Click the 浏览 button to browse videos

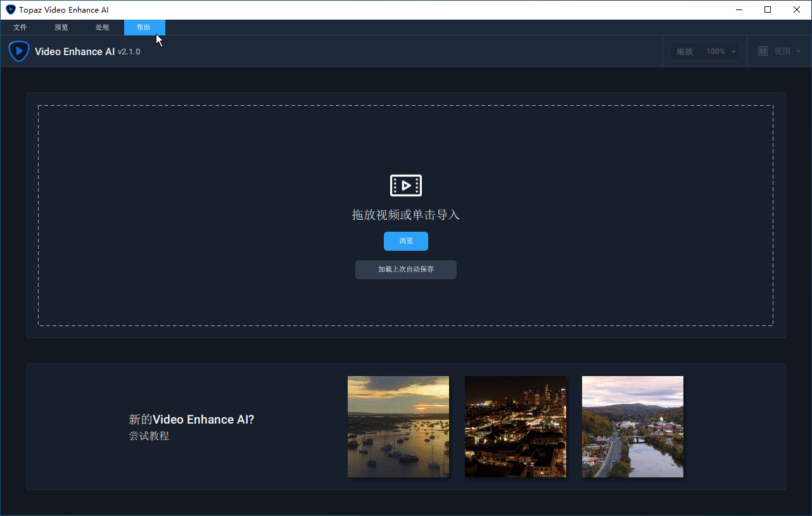(406, 241)
